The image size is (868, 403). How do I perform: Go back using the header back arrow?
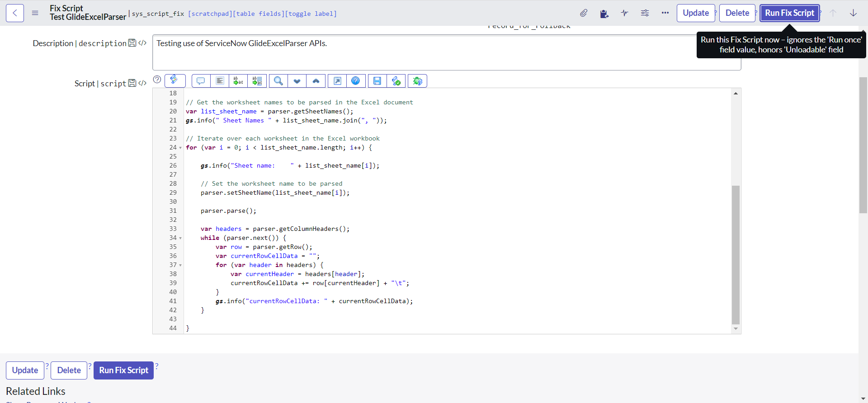tap(15, 13)
